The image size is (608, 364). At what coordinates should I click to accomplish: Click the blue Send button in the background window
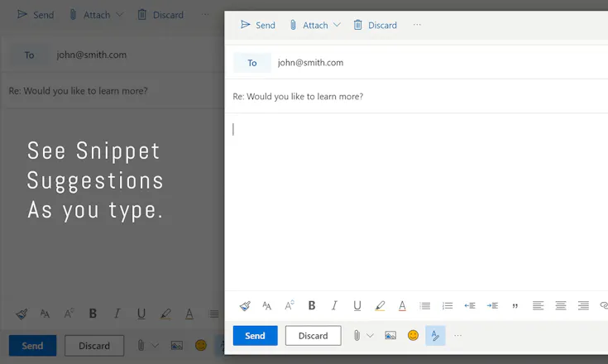point(32,346)
